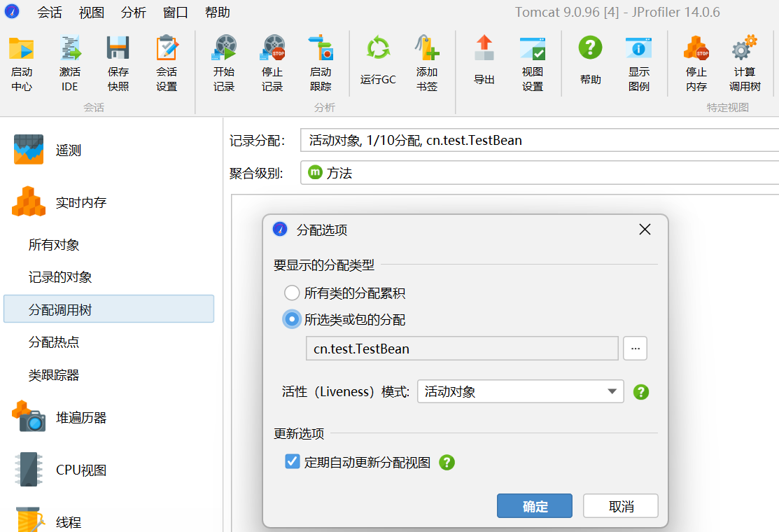779x532 pixels.
Task: Click the 确定 confirm button
Action: pos(535,505)
